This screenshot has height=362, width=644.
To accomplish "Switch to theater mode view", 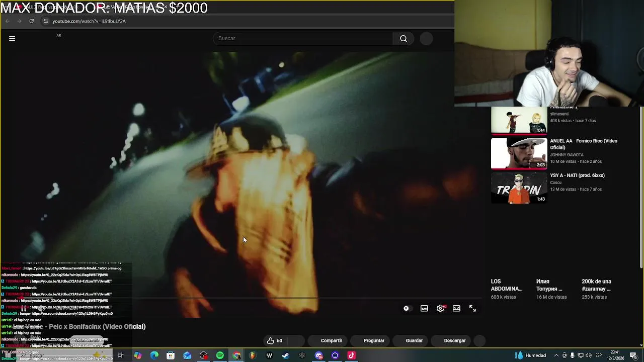I will (456, 308).
